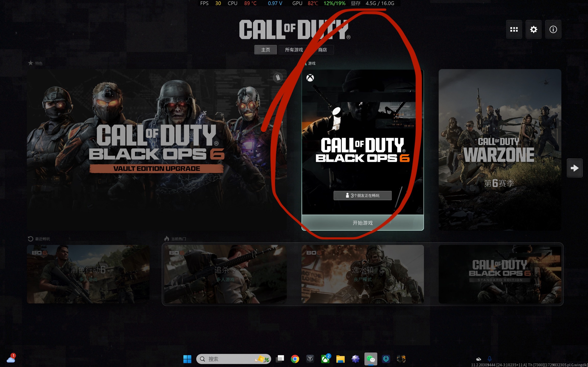588x367 pixels.
Task: Click the 当前热门 section label
Action: (178, 239)
